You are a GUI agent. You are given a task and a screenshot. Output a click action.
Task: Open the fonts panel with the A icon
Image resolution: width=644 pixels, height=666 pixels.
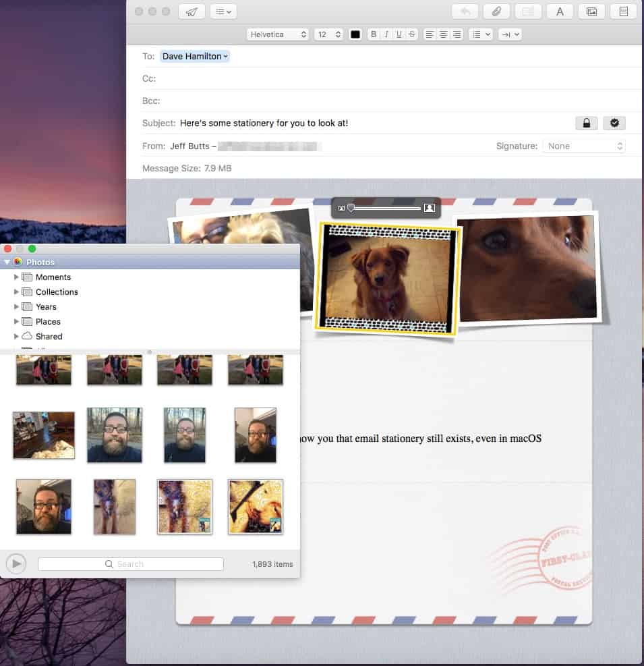560,11
